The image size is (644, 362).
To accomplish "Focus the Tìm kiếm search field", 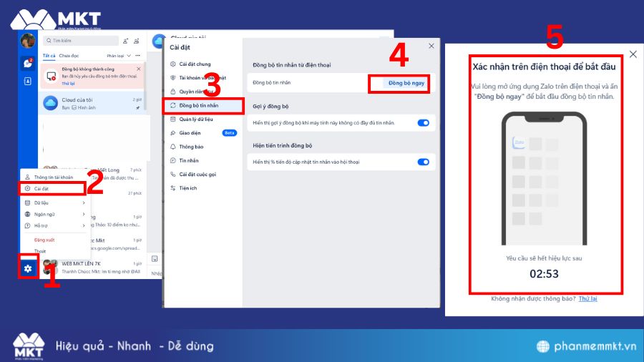I will pos(81,41).
